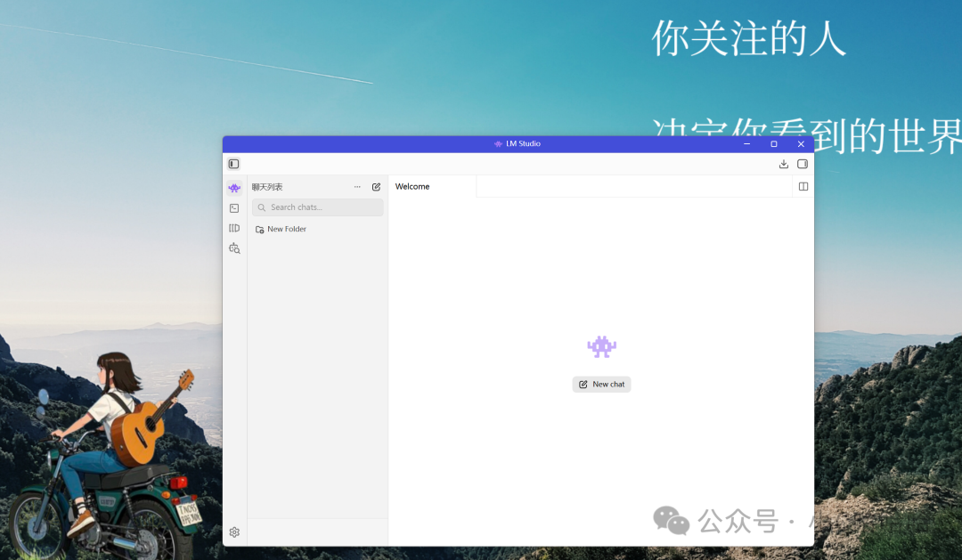Minimize the LM Studio window
The height and width of the screenshot is (560, 962).
click(x=746, y=144)
